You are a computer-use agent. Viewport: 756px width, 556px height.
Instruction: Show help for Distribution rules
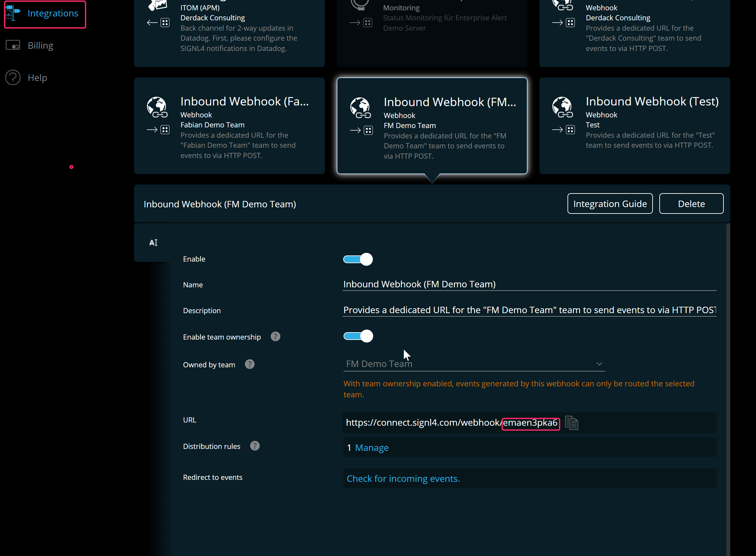(x=255, y=446)
